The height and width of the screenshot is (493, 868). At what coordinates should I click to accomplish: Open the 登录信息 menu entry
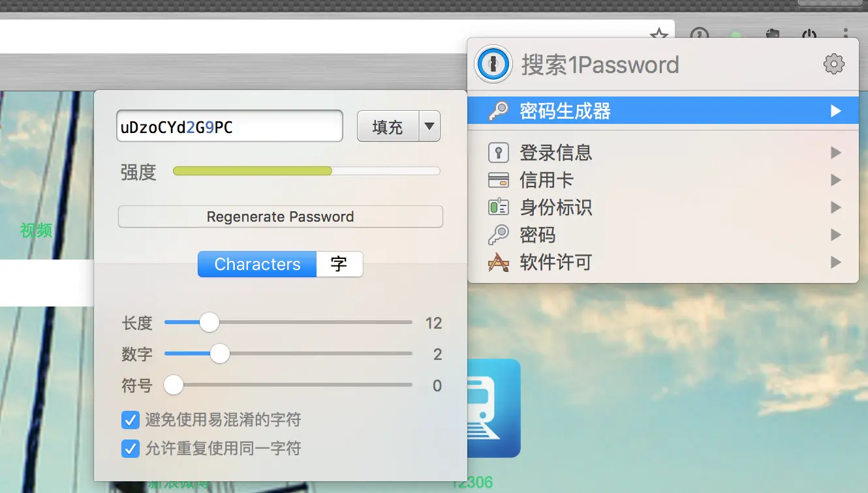point(663,153)
